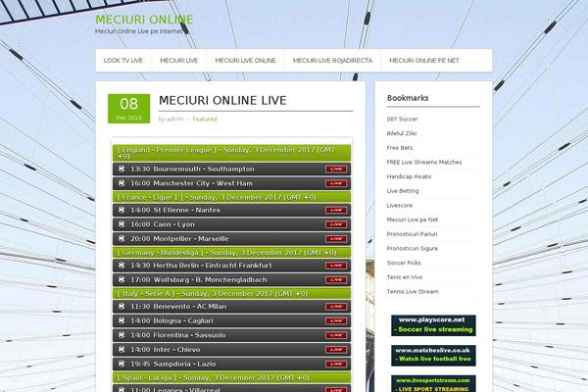Click the 19:45 Sampdoria - Lazio text
Viewport: 588px width, 392px height.
(x=173, y=364)
